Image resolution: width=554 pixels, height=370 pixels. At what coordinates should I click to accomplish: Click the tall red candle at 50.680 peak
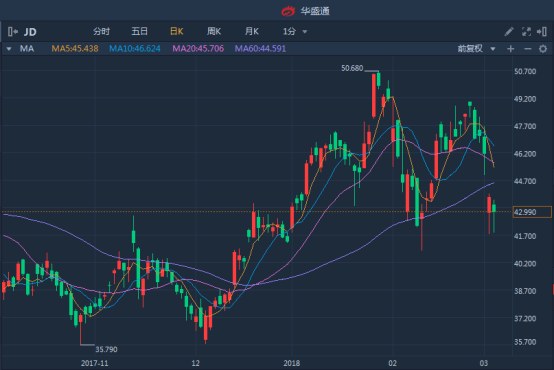click(x=374, y=95)
